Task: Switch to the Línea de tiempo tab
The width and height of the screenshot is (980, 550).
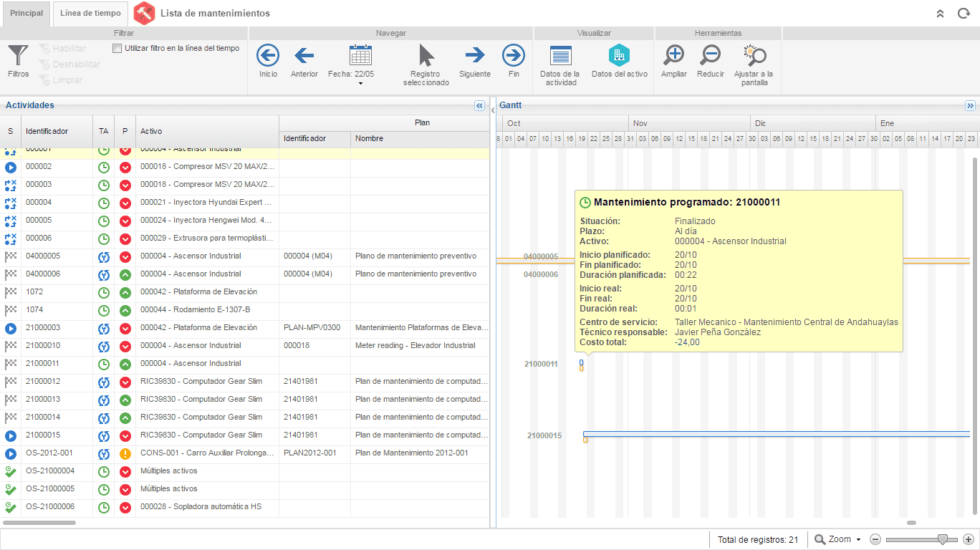Action: [x=90, y=14]
